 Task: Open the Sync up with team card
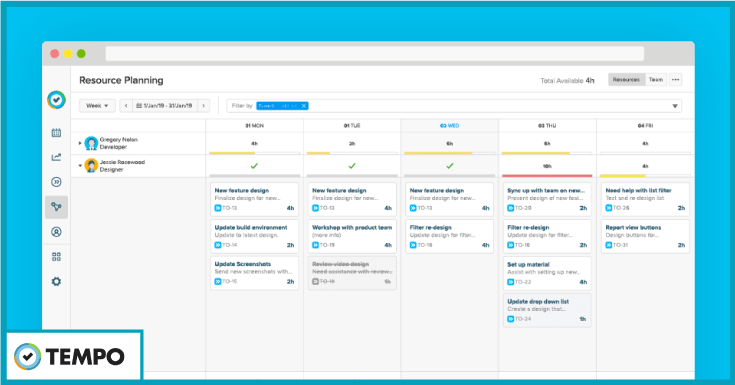tap(547, 199)
